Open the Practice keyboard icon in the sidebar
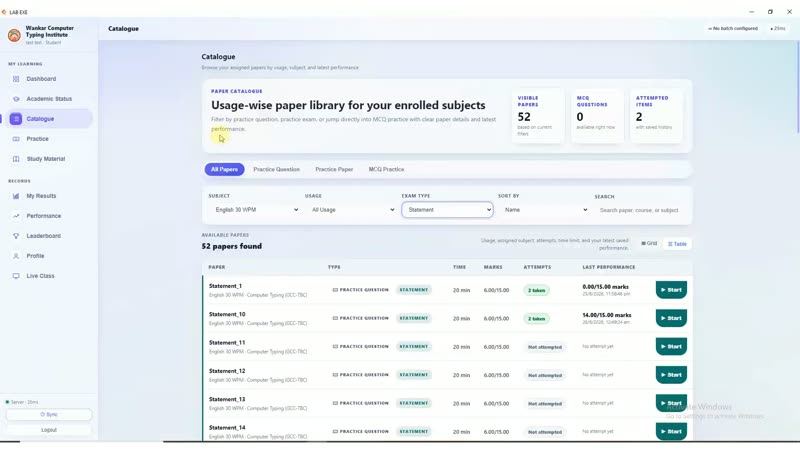This screenshot has height=450, width=800. click(16, 139)
